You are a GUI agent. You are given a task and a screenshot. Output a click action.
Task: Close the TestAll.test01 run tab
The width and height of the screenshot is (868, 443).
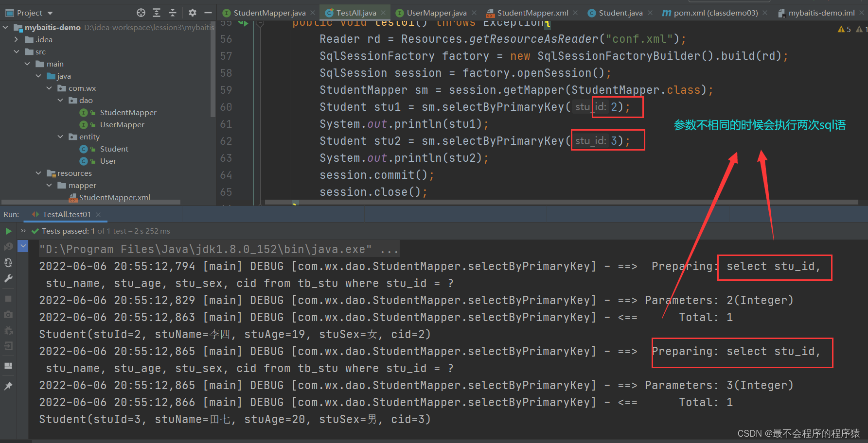click(x=98, y=214)
